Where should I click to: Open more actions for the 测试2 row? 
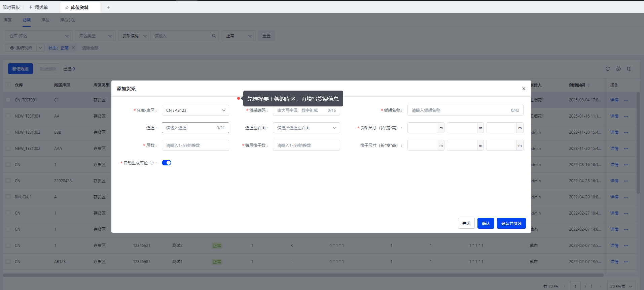[x=626, y=246]
